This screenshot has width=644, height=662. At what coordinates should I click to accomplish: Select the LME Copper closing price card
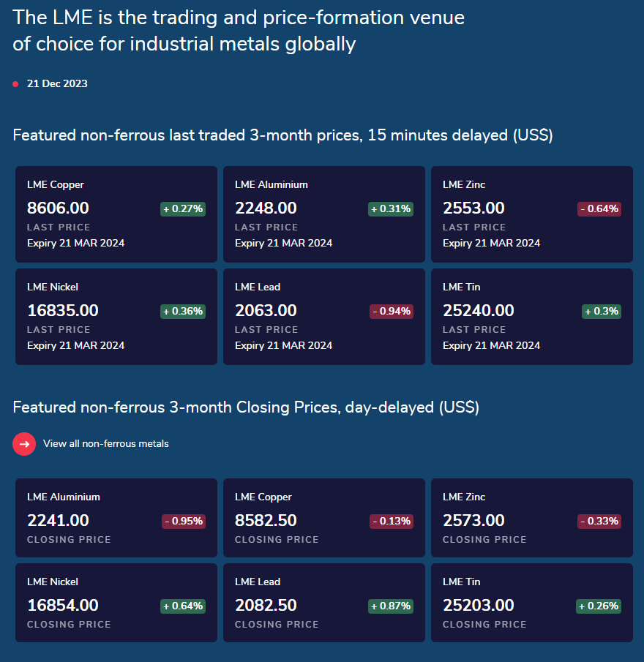(x=324, y=518)
